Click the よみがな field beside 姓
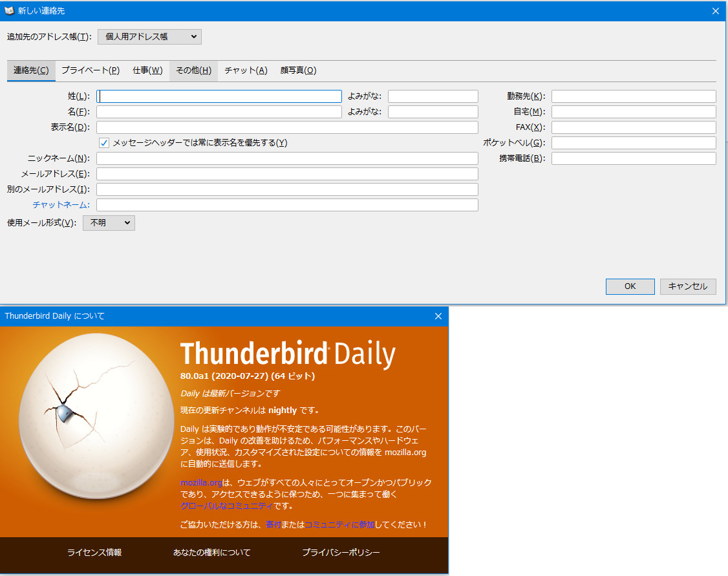Viewport: 728px width, 576px height. 433,96
